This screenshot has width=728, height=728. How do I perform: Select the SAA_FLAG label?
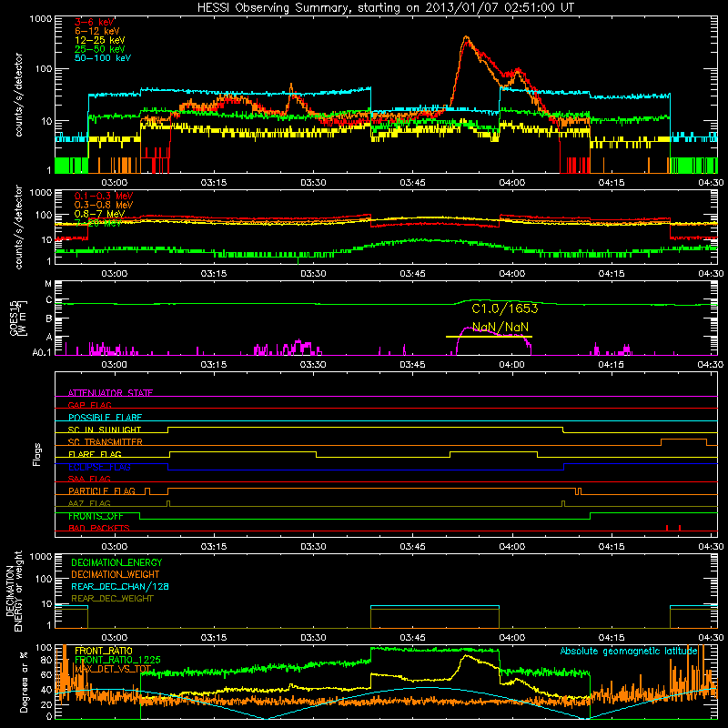[89, 479]
